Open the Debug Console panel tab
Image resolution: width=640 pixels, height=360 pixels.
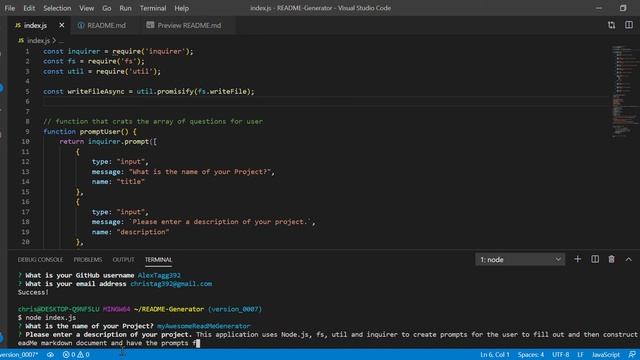(40, 260)
